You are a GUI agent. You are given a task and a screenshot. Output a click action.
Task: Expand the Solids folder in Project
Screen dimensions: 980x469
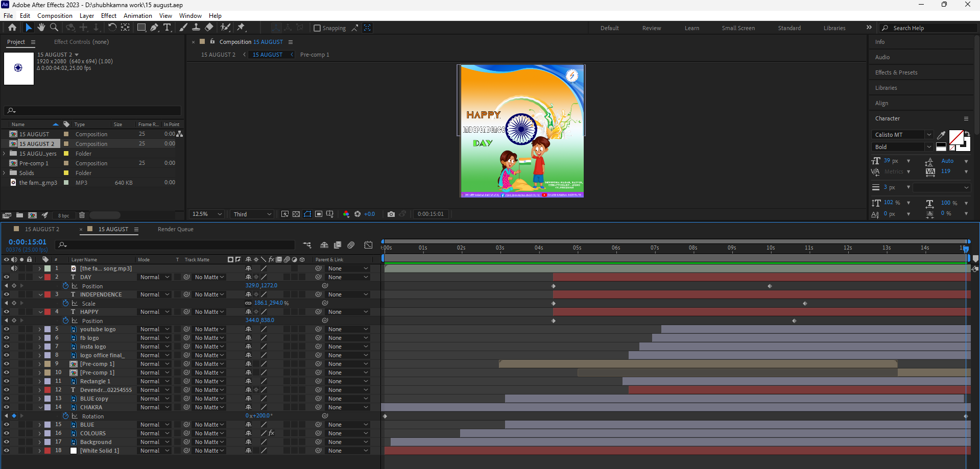pos(4,173)
